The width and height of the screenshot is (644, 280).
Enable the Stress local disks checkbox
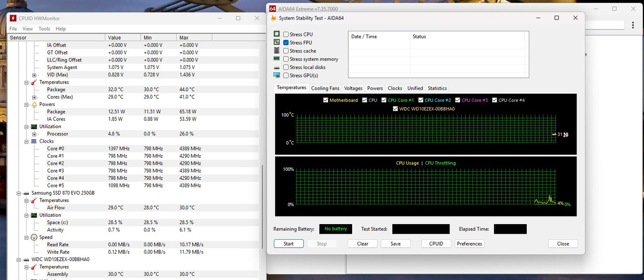pyautogui.click(x=286, y=67)
